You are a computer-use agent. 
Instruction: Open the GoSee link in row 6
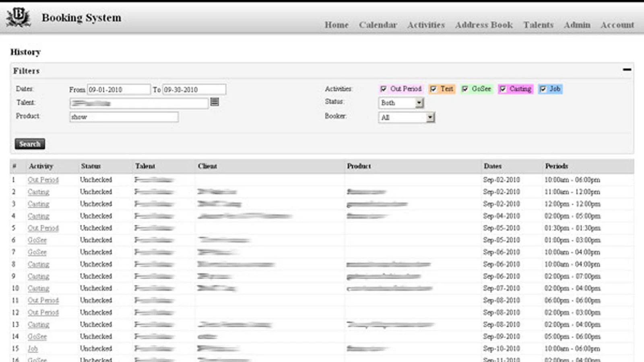click(x=37, y=240)
